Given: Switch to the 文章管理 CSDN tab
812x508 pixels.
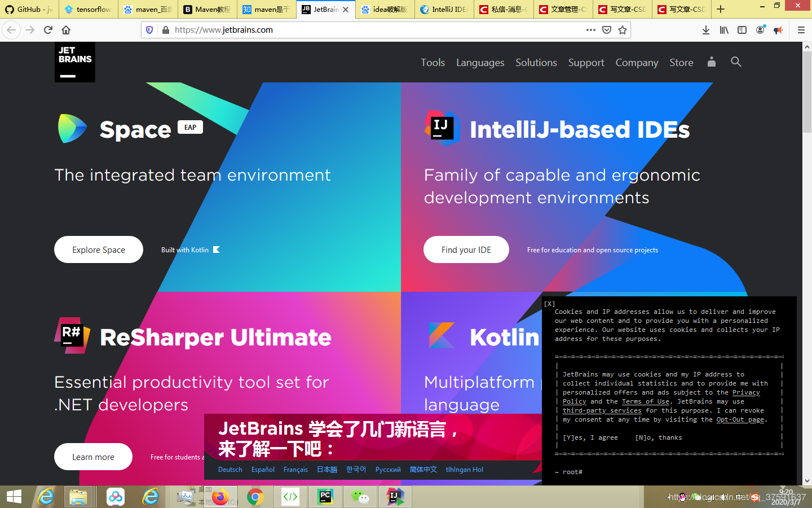Looking at the screenshot, I should [x=563, y=10].
